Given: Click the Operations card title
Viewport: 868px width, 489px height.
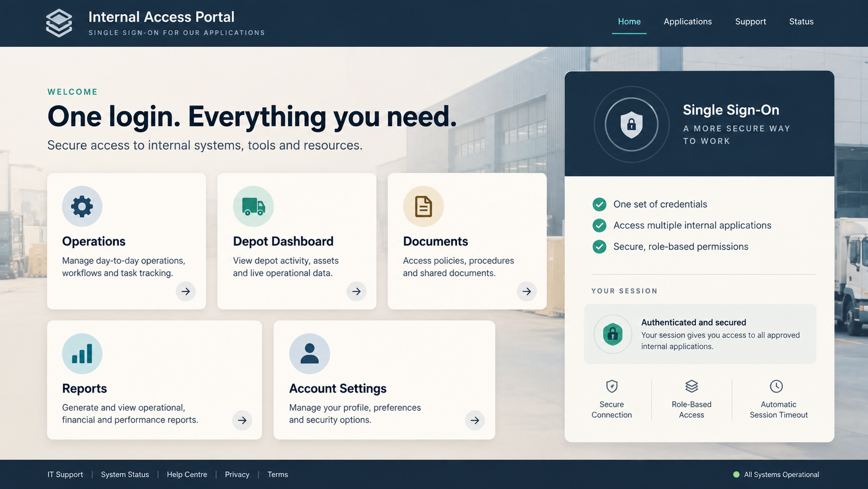Looking at the screenshot, I should [x=94, y=241].
